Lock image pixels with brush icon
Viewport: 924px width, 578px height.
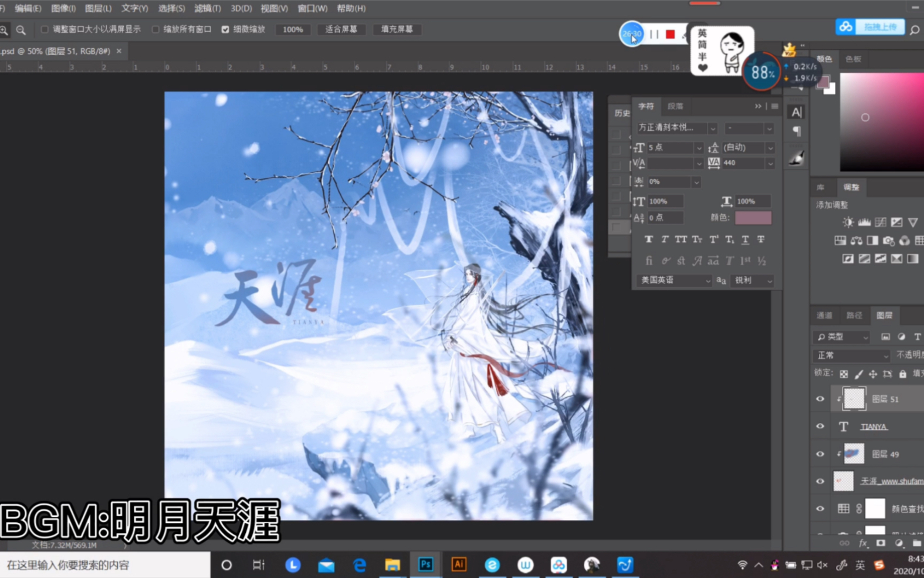[858, 374]
